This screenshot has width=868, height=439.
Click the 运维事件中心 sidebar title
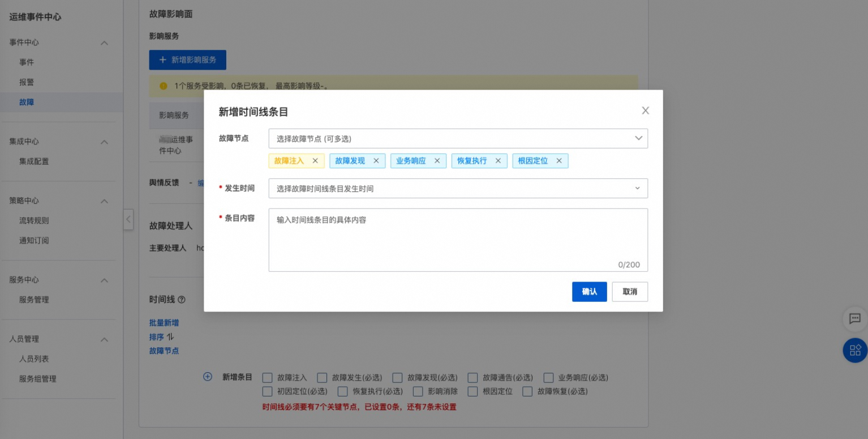coord(35,17)
